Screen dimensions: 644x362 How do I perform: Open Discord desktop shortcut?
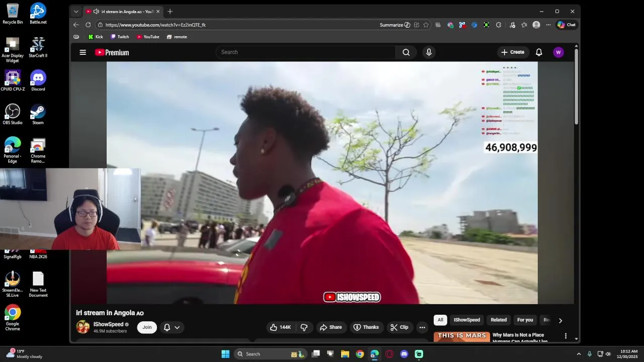(38, 80)
